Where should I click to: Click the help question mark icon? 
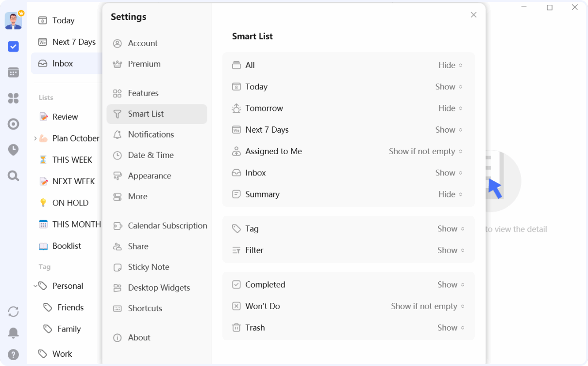[x=13, y=354]
